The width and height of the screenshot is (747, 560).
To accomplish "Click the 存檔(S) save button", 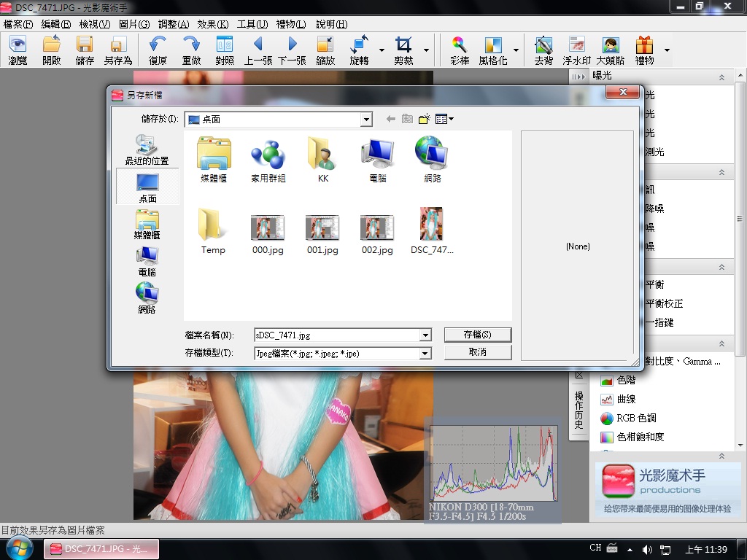I will pyautogui.click(x=477, y=335).
